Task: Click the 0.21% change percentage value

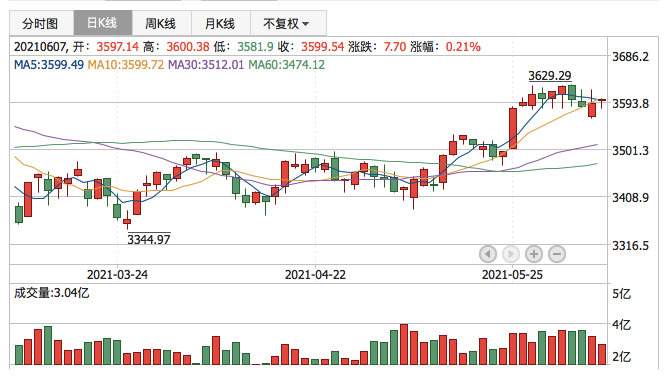Action: coord(463,46)
